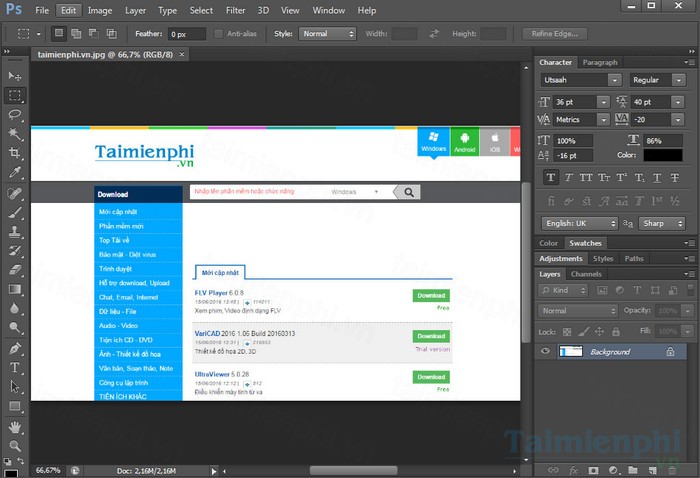Switch to the Paths tab

point(634,258)
